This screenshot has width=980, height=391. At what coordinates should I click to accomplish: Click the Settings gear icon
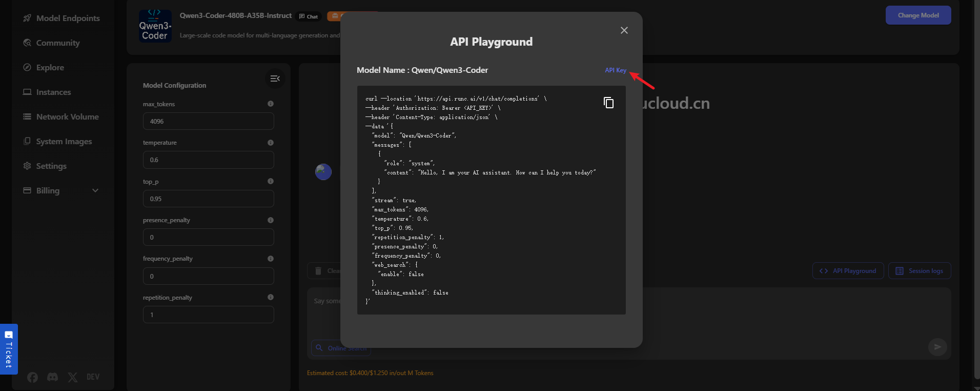27,166
